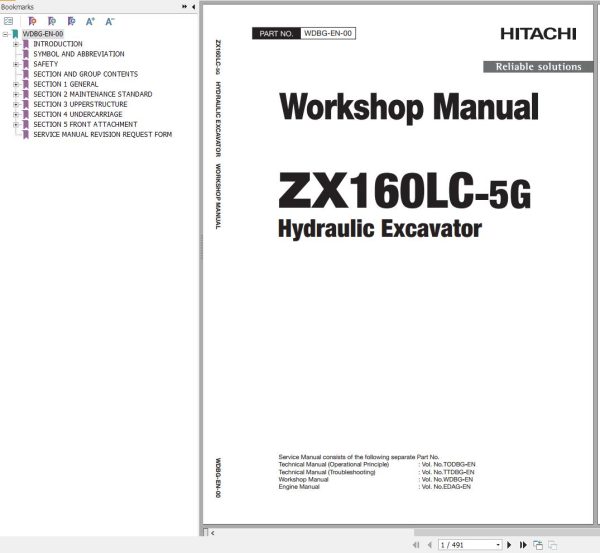600x553 pixels.
Task: Open the SAFETY bookmark
Action: coord(46,64)
